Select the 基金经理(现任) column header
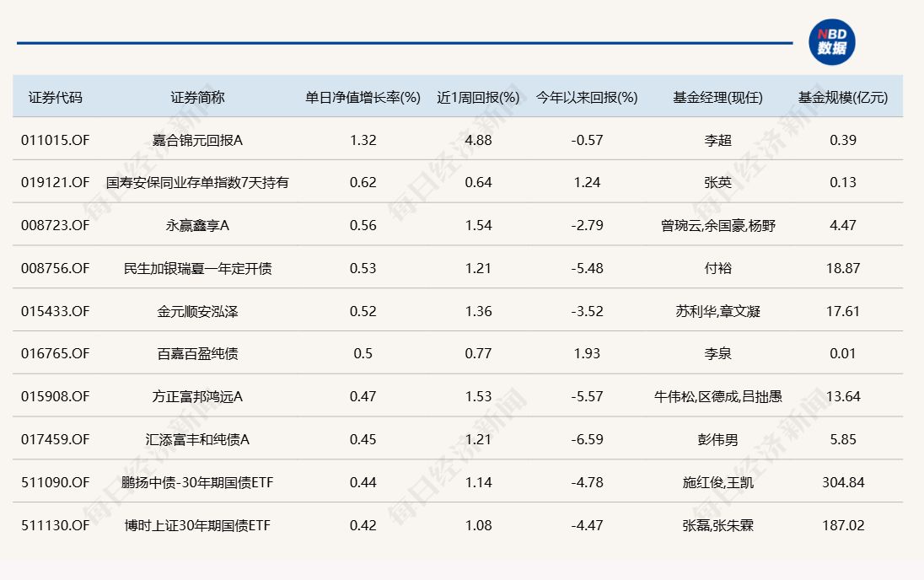Screen dimensions: 924x580 coord(717,97)
